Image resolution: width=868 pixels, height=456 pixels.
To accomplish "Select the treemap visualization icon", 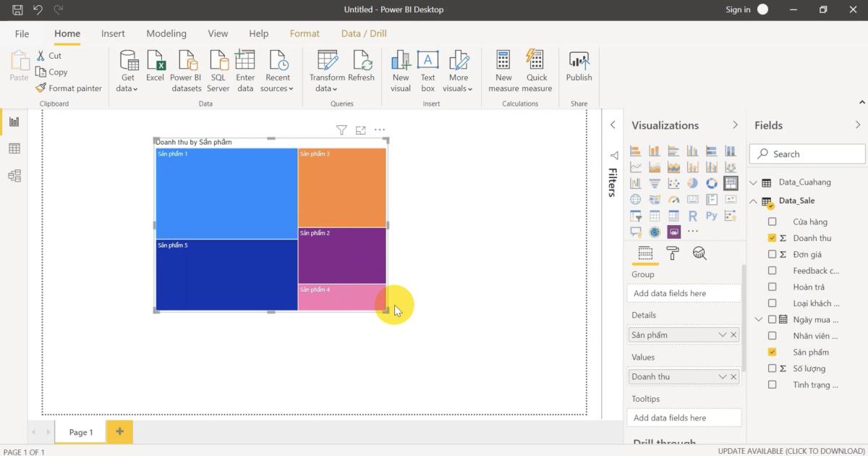I will click(730, 182).
